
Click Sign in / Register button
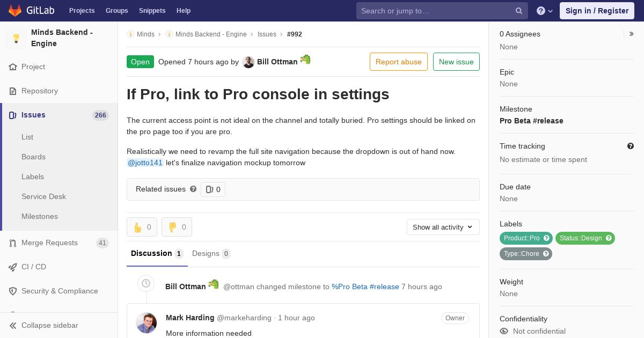click(x=597, y=11)
